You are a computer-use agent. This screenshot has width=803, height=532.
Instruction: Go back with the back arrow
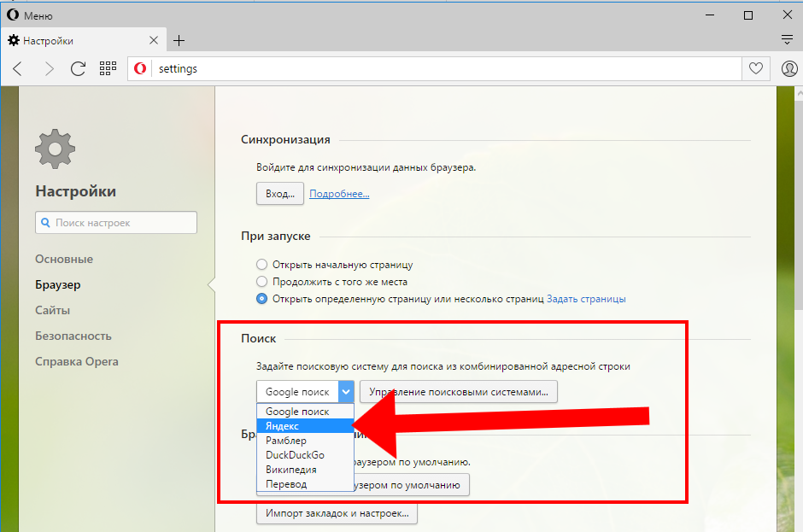click(18, 68)
